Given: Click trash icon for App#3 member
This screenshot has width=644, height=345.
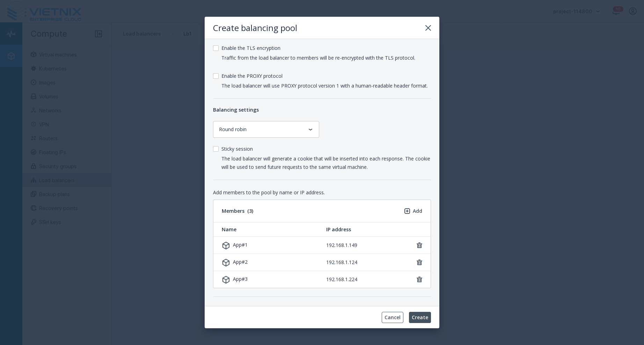Looking at the screenshot, I should point(419,279).
